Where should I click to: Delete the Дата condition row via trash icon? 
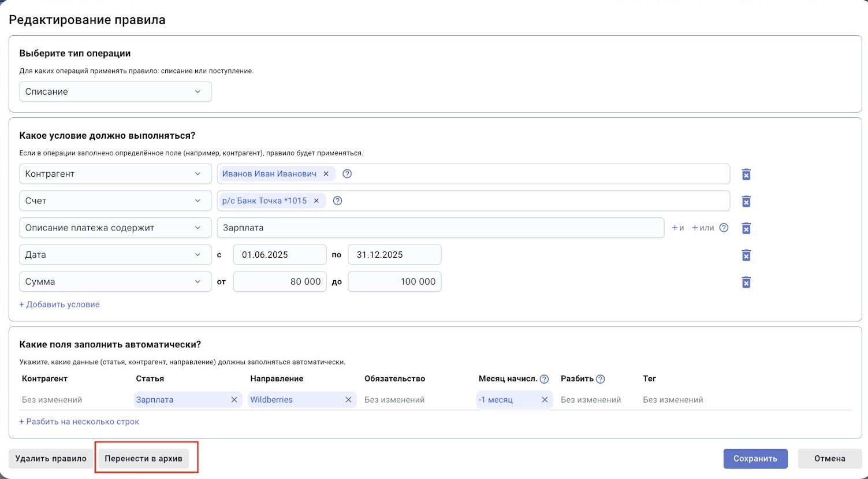(746, 255)
